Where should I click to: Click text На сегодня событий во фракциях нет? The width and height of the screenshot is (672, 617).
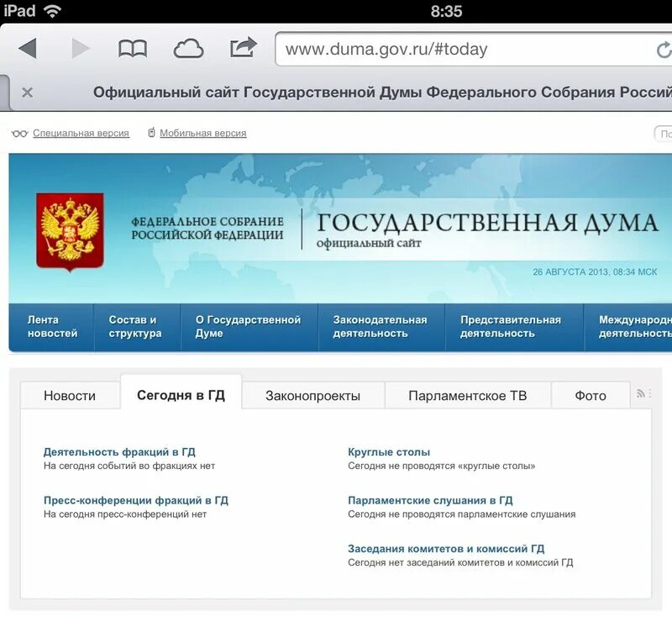[x=129, y=466]
